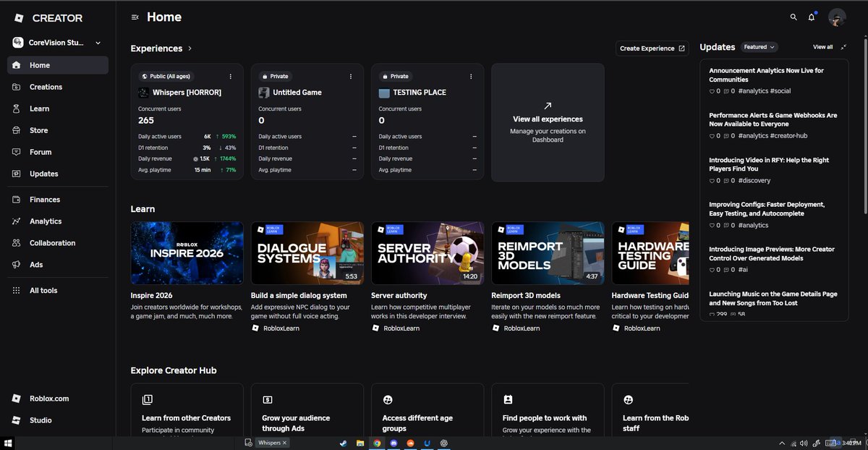Open Studio link in sidebar

[58, 420]
